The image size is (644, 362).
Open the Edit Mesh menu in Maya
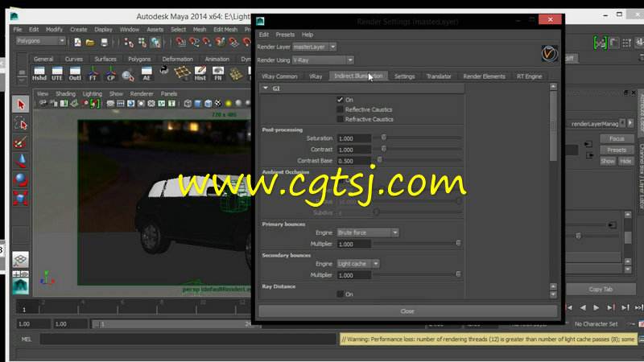point(225,30)
